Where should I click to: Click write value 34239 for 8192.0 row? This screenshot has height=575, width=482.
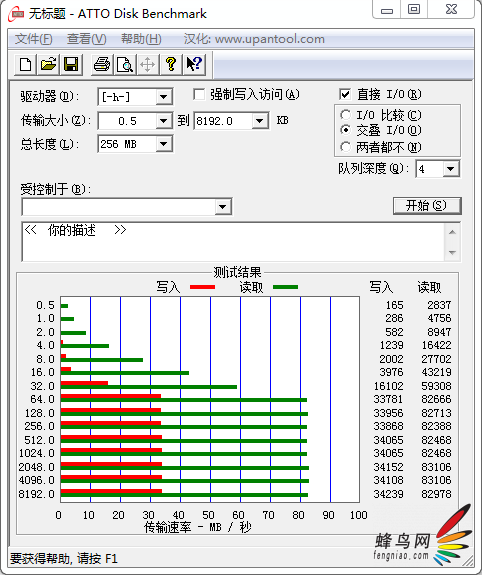point(388,494)
